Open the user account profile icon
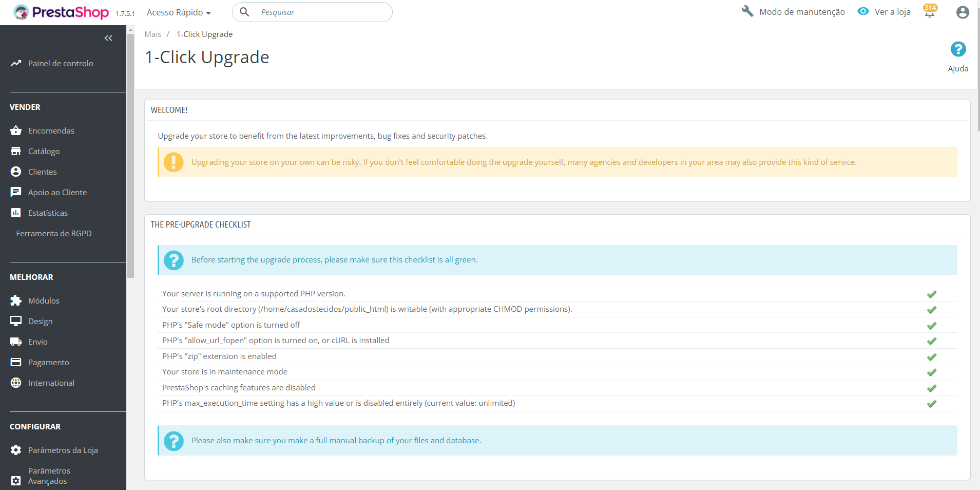Image resolution: width=980 pixels, height=490 pixels. coord(962,12)
